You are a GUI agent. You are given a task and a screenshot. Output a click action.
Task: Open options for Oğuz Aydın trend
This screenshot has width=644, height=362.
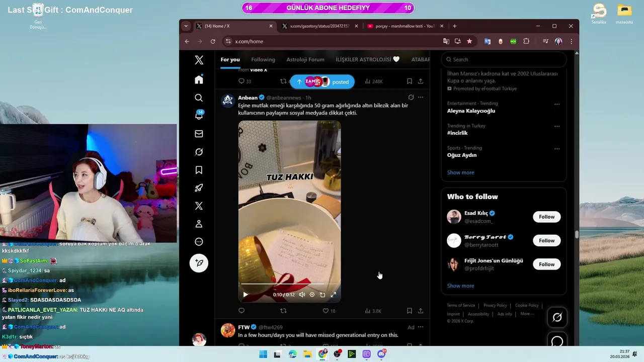point(557,149)
